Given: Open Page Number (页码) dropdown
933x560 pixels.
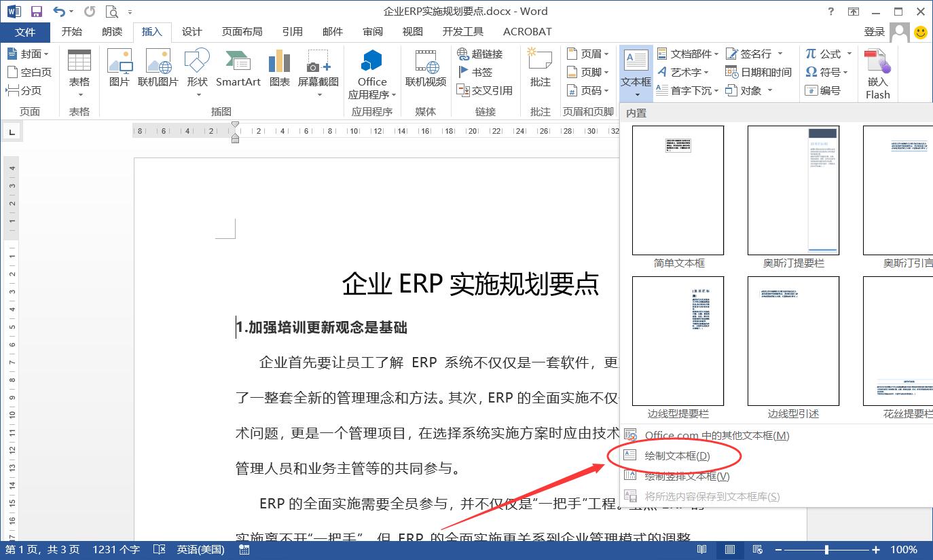Looking at the screenshot, I should (588, 90).
